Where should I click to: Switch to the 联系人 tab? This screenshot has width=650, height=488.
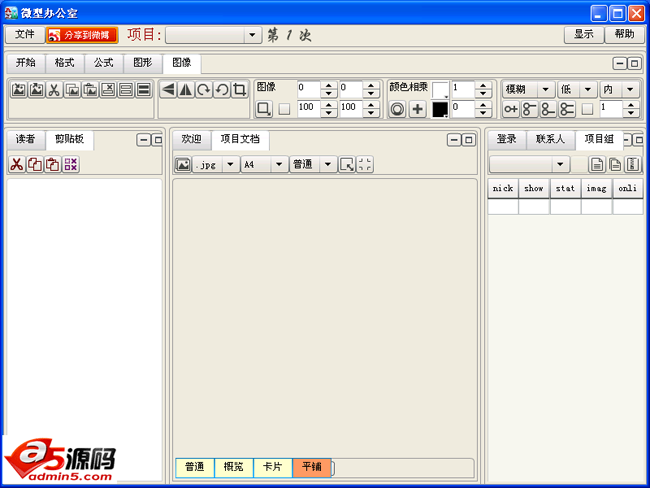(551, 139)
